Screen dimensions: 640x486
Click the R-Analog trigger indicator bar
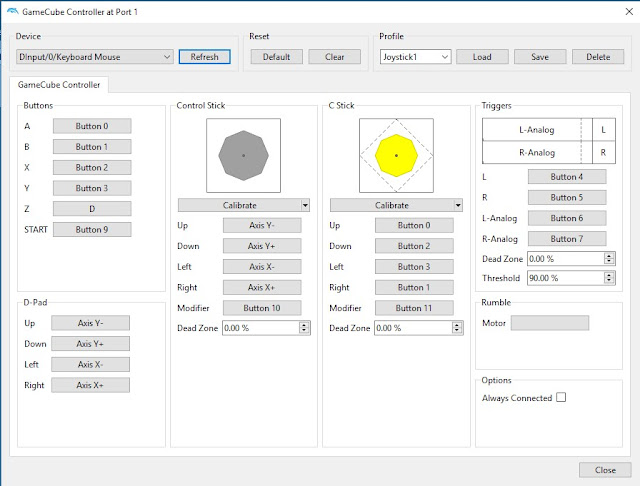pyautogui.click(x=537, y=153)
